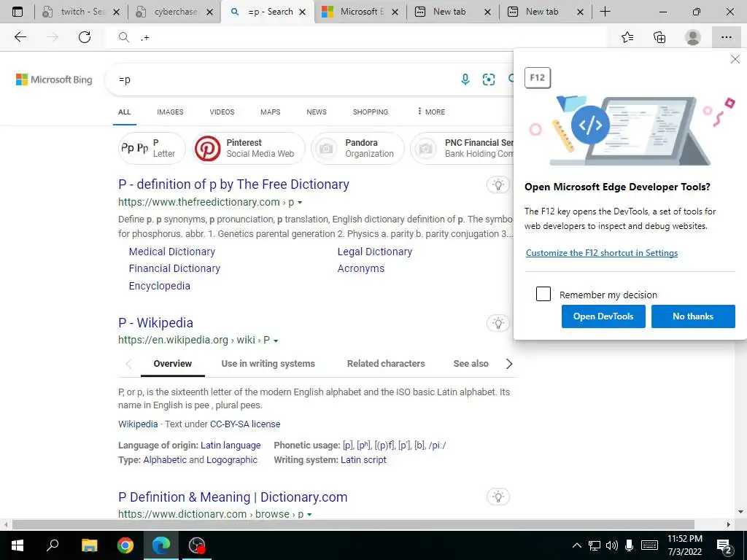Click the Pandora Organization suggestion chip
Viewport: 747px width, 560px height.
(x=357, y=148)
